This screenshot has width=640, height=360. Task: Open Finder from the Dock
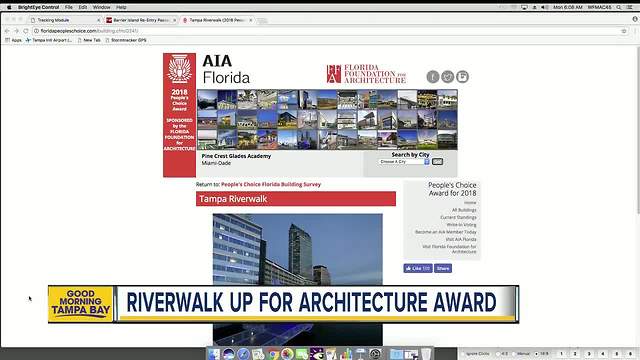click(x=214, y=354)
